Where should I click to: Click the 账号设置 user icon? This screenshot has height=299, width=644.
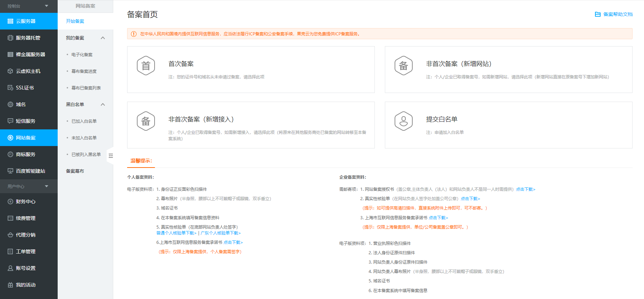point(10,268)
